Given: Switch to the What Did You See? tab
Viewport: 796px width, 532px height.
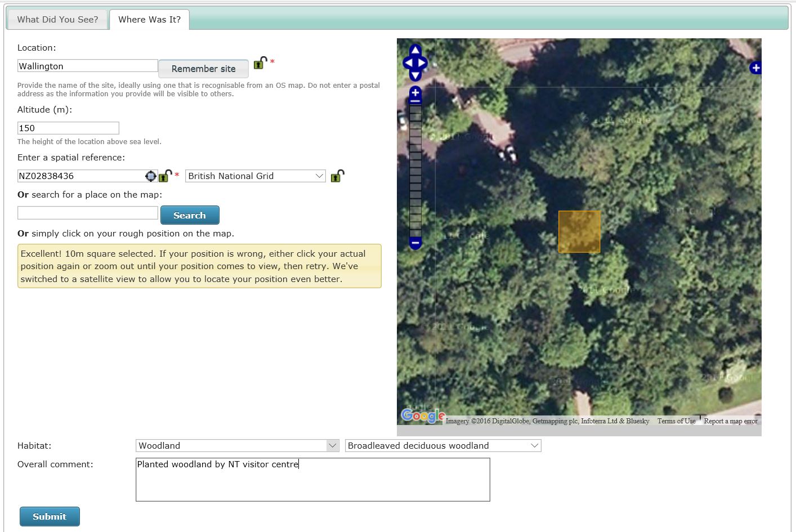Looking at the screenshot, I should [x=57, y=20].
